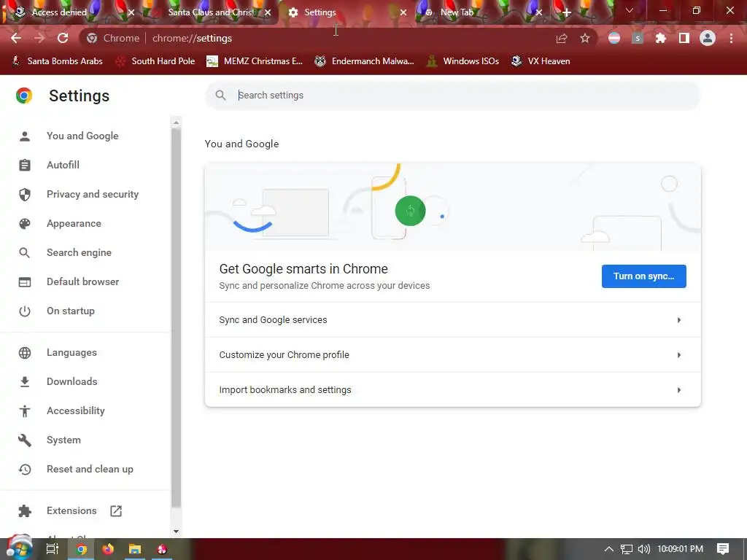Go back with the browser back arrow
This screenshot has height=560, width=747.
16,38
